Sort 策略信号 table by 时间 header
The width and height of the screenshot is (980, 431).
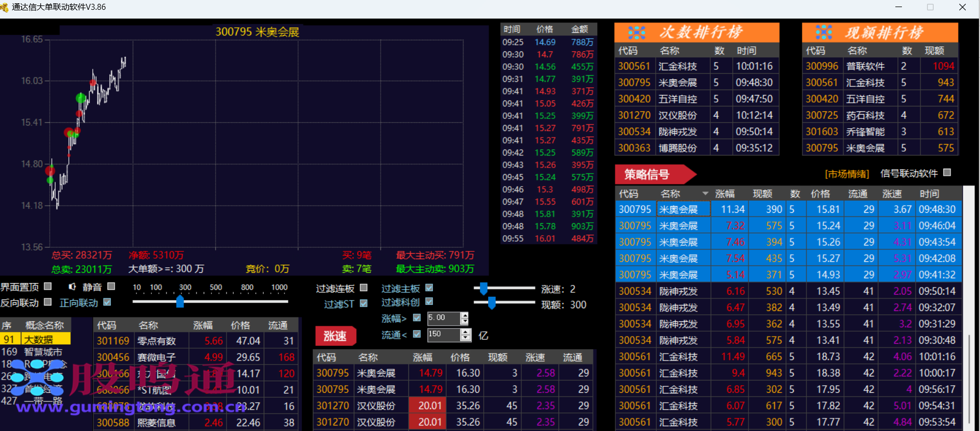point(929,194)
